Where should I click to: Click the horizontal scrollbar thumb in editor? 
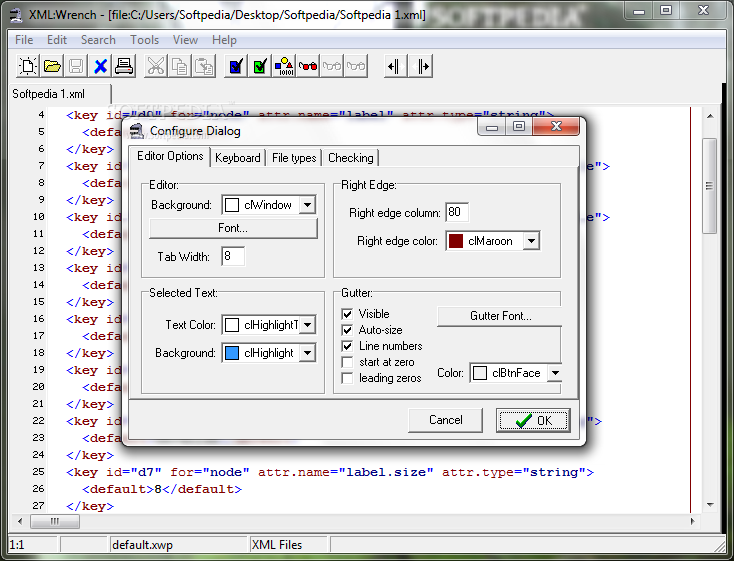55,521
